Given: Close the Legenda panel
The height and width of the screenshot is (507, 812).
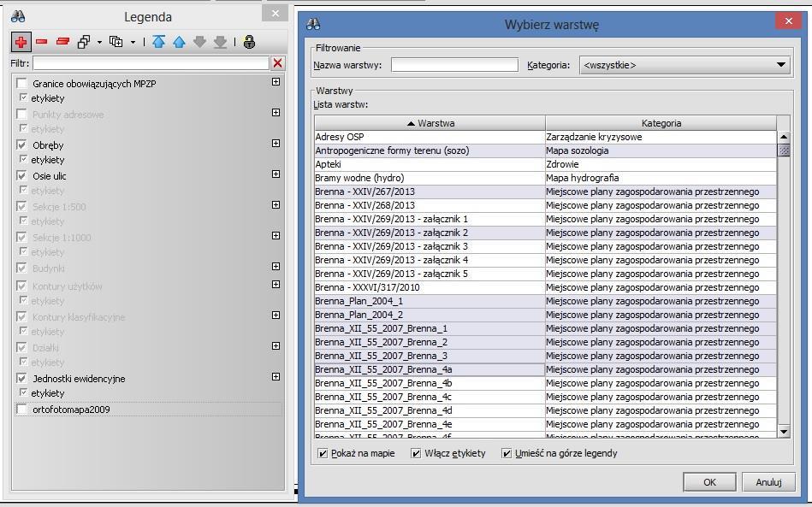Looking at the screenshot, I should pos(276,14).
